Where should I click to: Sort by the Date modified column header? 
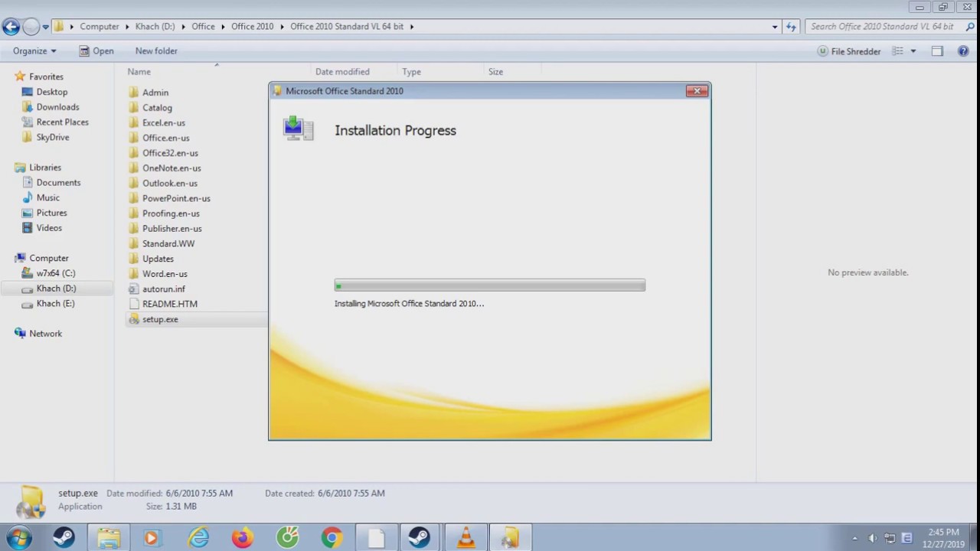[342, 72]
